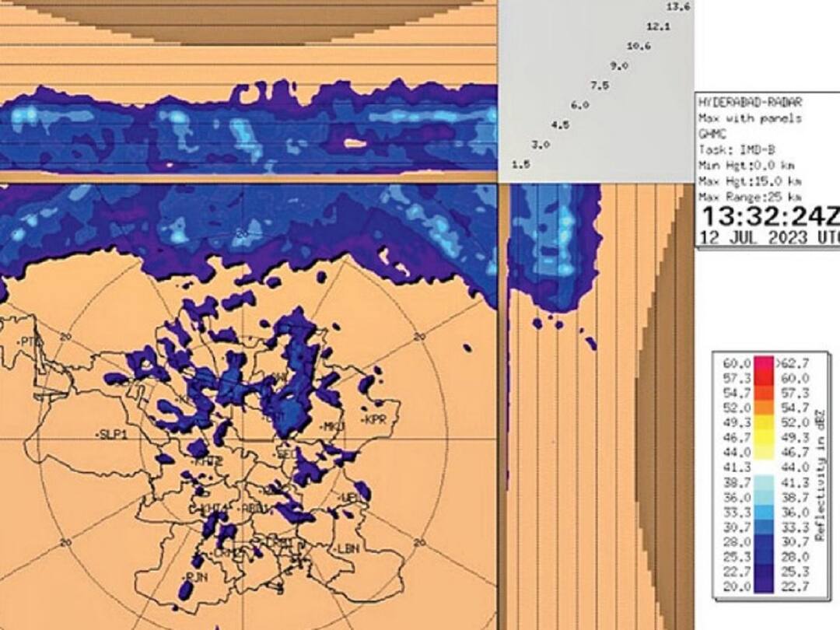840x630 pixels.
Task: Select the KPR station marker
Action: click(375, 420)
